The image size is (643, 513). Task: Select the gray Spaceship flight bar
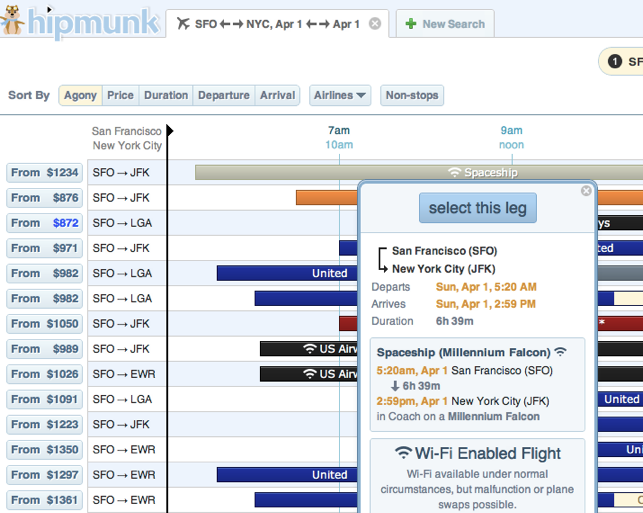(419, 173)
